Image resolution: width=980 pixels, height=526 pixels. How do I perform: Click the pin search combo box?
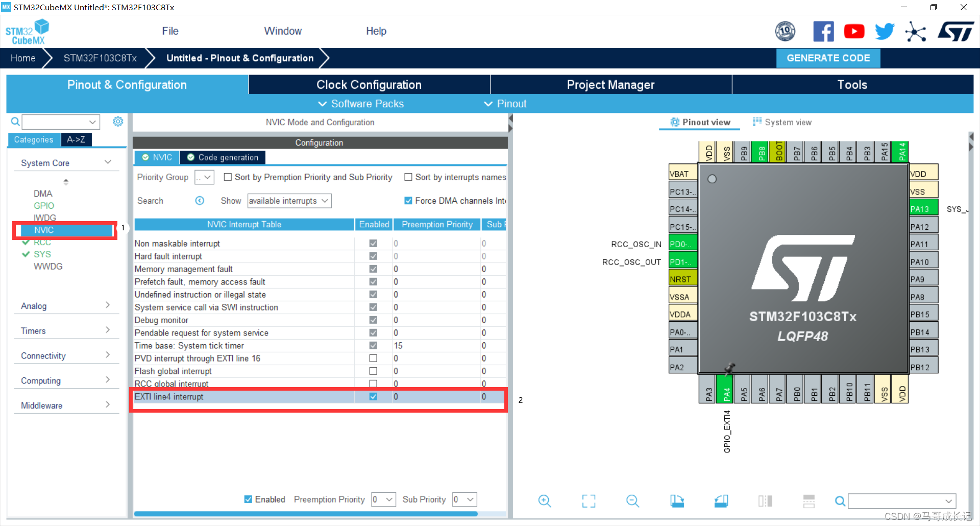pos(902,501)
